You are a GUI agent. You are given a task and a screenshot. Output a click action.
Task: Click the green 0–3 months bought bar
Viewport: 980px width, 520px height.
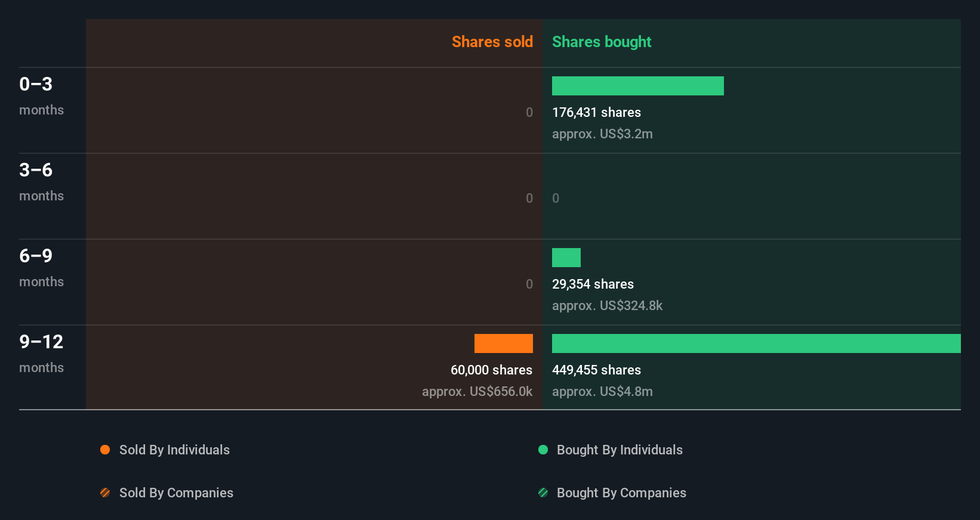pyautogui.click(x=638, y=86)
